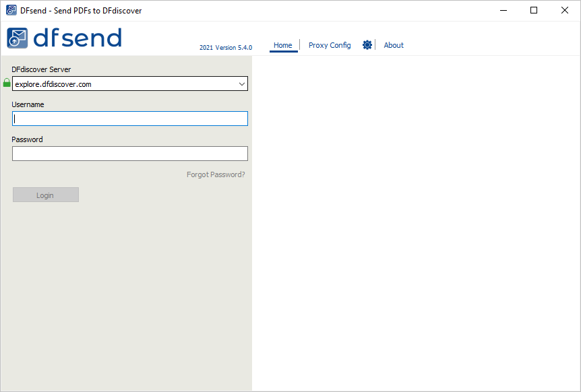Focus the Username input field

pyautogui.click(x=129, y=119)
